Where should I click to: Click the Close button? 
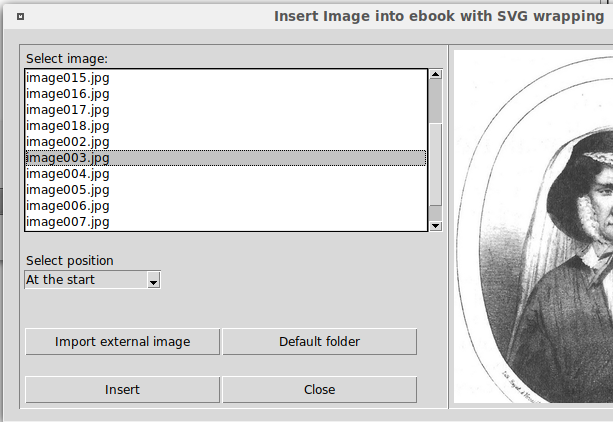(x=319, y=390)
